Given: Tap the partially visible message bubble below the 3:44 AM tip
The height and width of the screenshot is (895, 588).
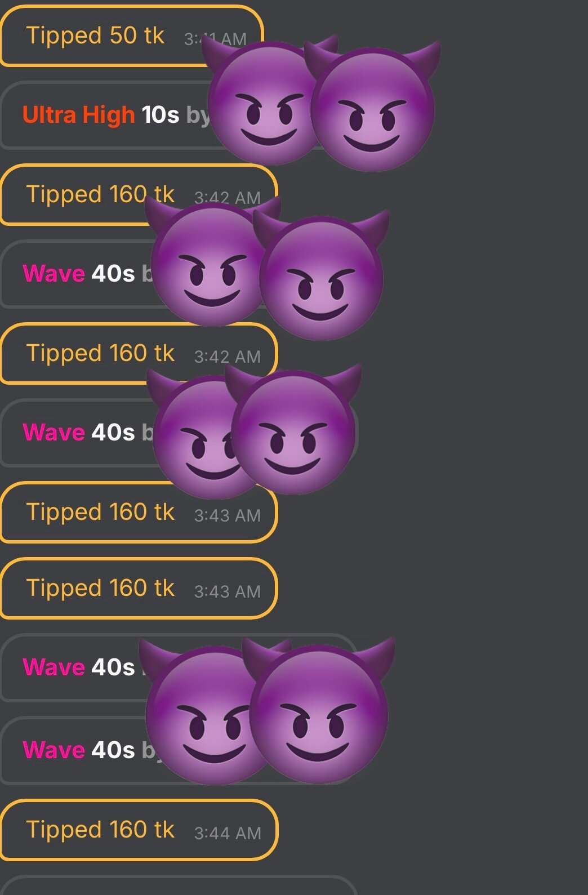Looking at the screenshot, I should tap(179, 885).
